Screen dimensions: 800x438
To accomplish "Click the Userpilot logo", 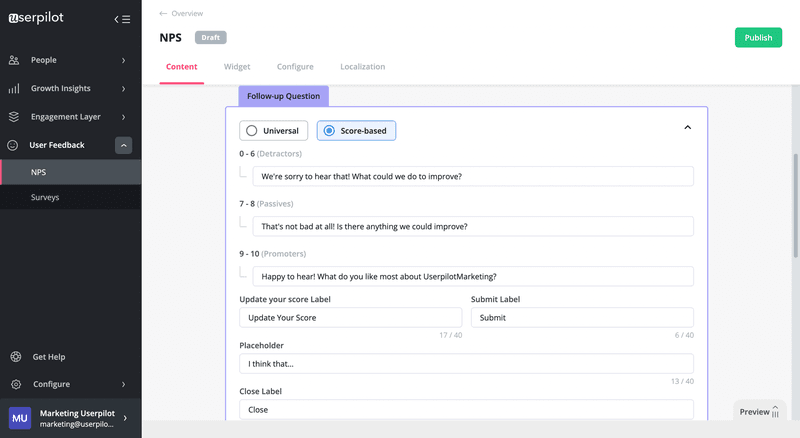I will coord(36,18).
